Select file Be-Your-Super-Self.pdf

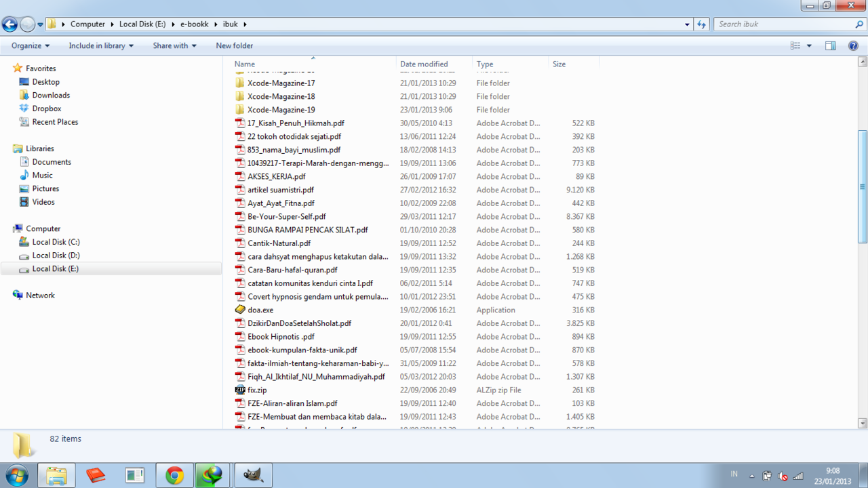point(287,216)
